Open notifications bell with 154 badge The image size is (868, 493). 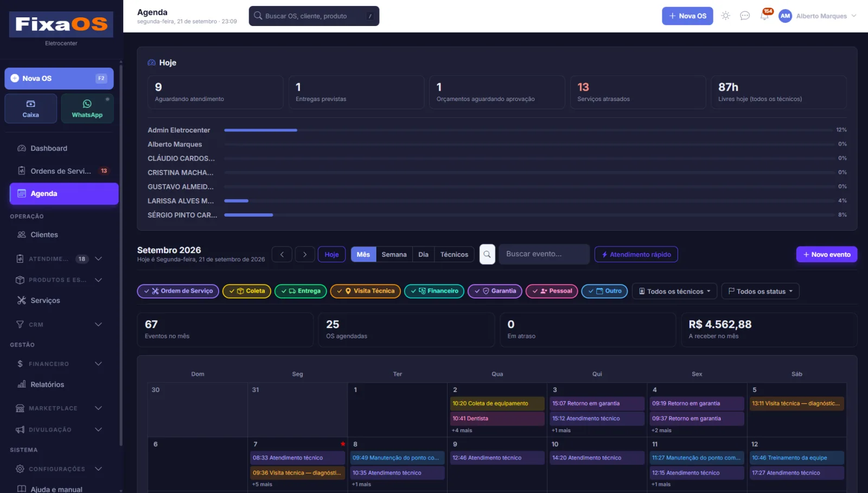[765, 16]
